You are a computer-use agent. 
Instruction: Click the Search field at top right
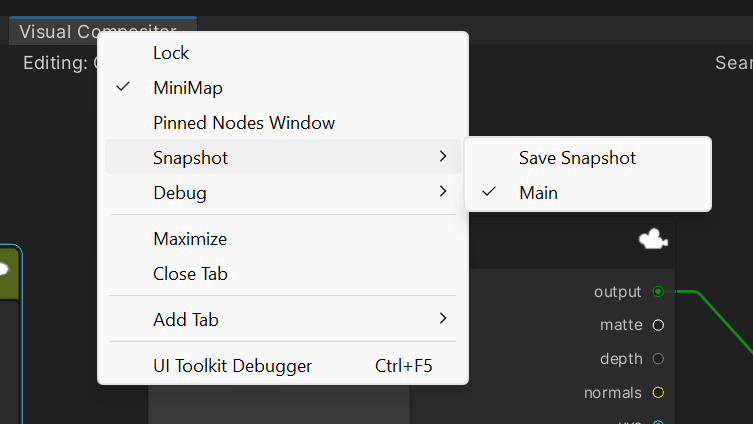click(x=733, y=63)
